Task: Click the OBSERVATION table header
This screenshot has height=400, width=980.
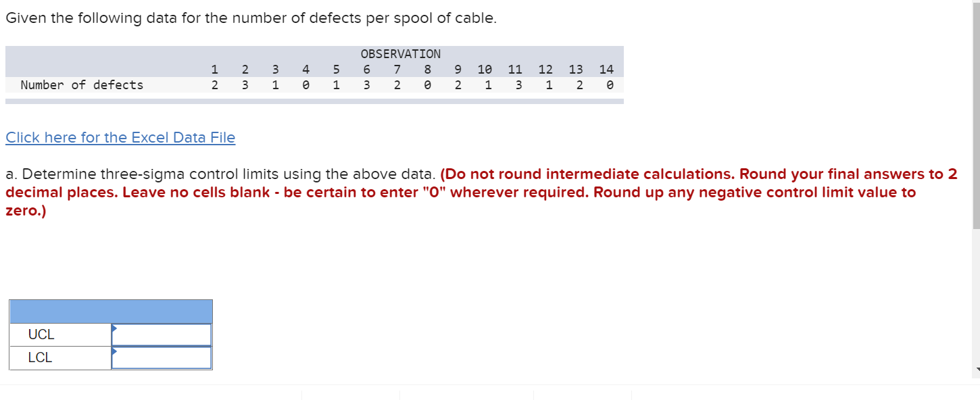Action: coord(400,53)
